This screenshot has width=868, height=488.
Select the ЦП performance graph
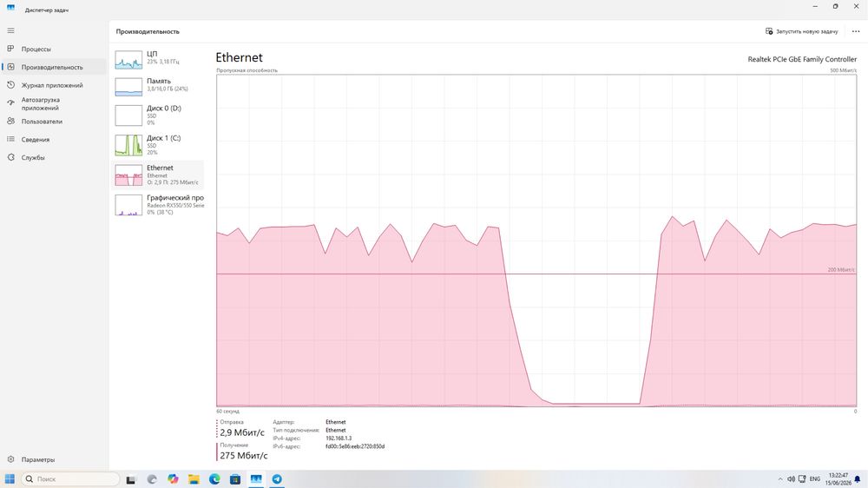tap(128, 60)
